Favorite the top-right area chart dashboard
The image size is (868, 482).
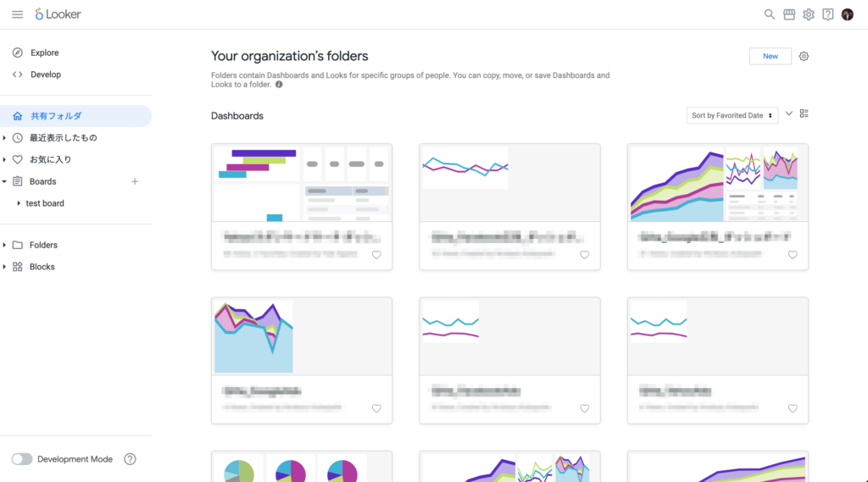(793, 254)
